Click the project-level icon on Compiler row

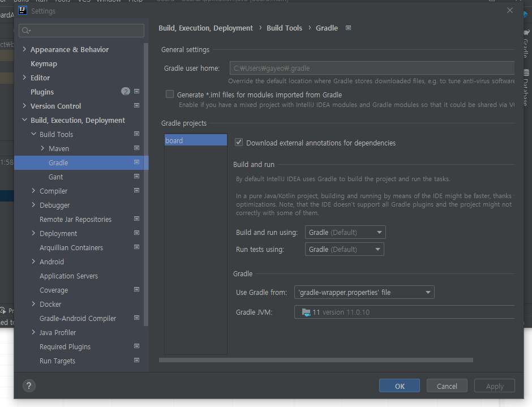click(137, 190)
